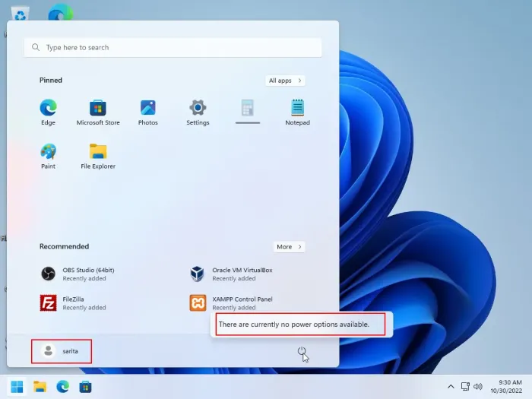This screenshot has width=532, height=399.
Task: Show All apps list
Action: click(285, 81)
